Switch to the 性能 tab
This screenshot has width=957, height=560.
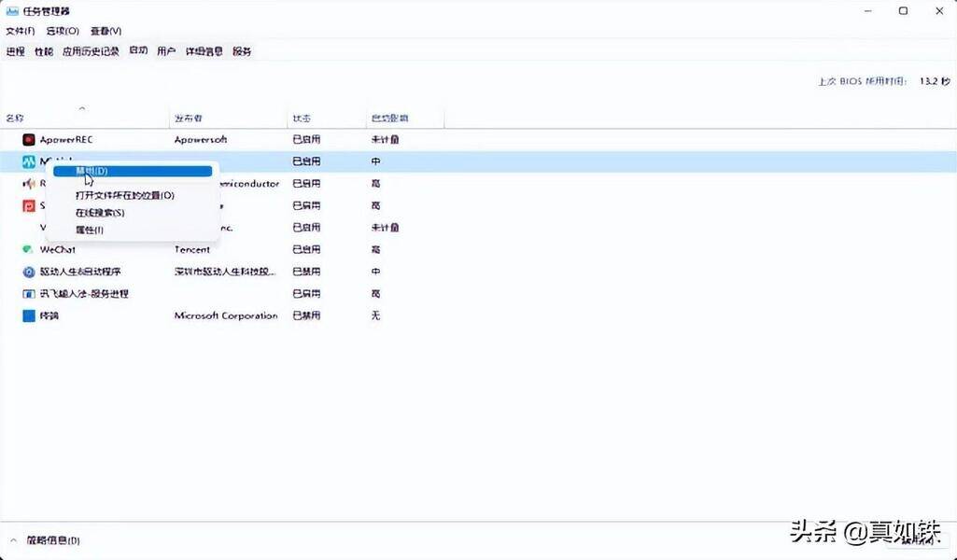click(44, 51)
